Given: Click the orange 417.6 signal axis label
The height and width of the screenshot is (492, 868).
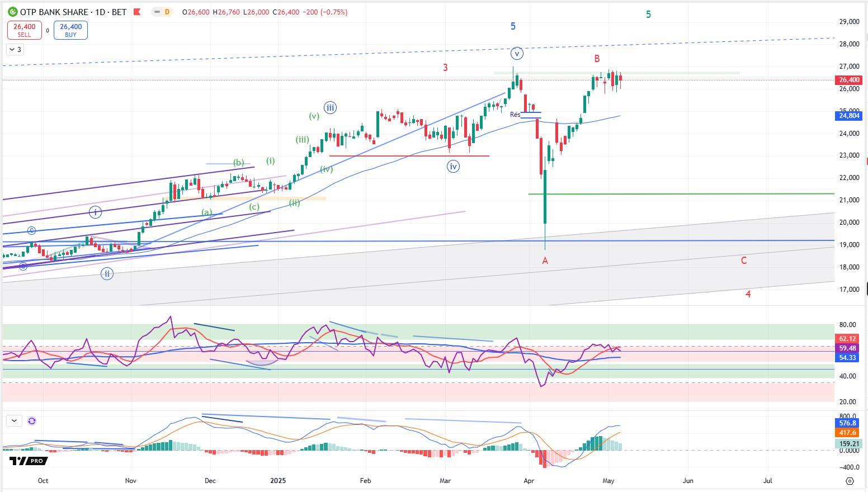Looking at the screenshot, I should [x=848, y=433].
